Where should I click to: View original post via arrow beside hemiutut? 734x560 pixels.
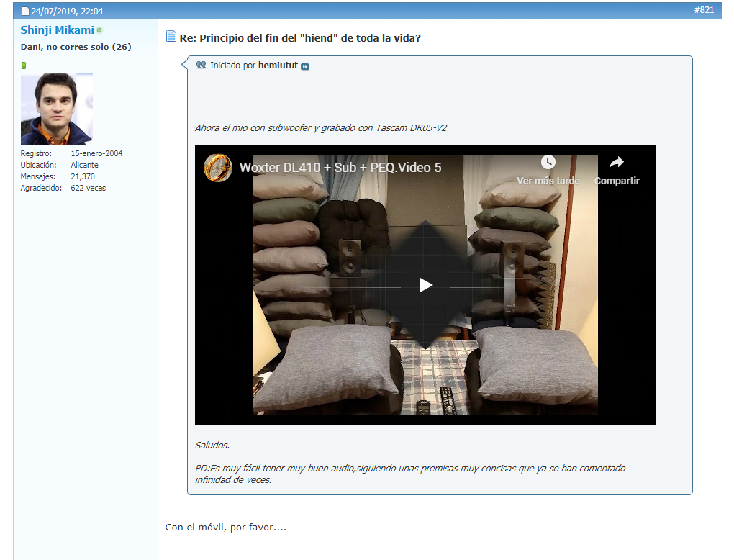tap(304, 66)
